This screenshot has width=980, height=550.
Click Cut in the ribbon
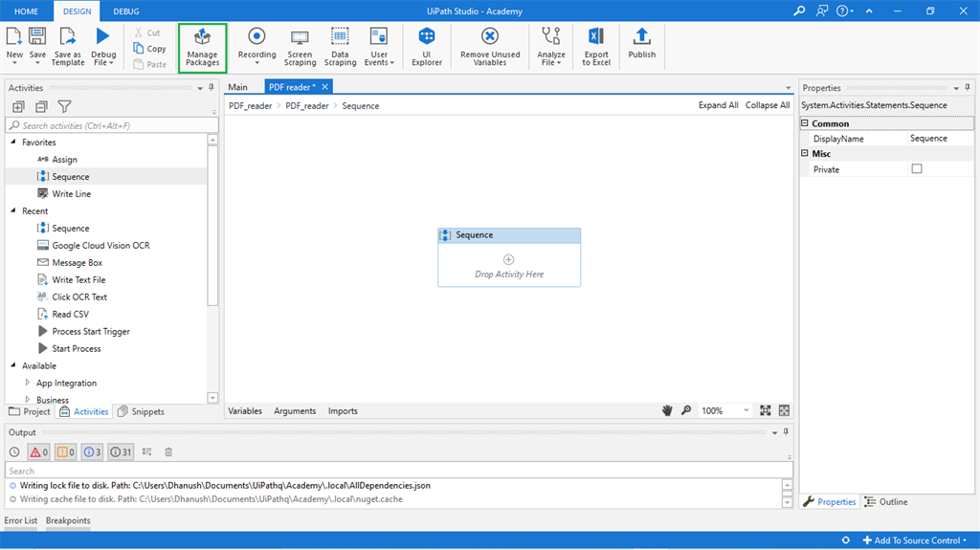click(x=147, y=33)
